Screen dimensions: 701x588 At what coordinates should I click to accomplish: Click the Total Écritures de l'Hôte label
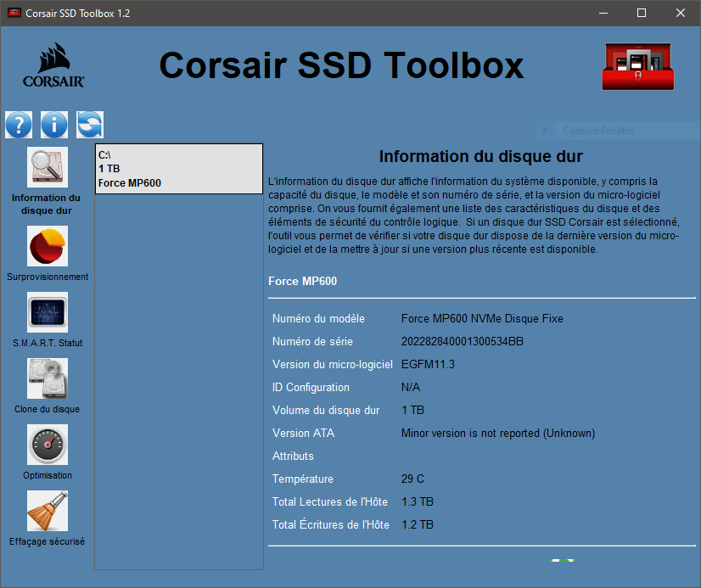pos(331,524)
